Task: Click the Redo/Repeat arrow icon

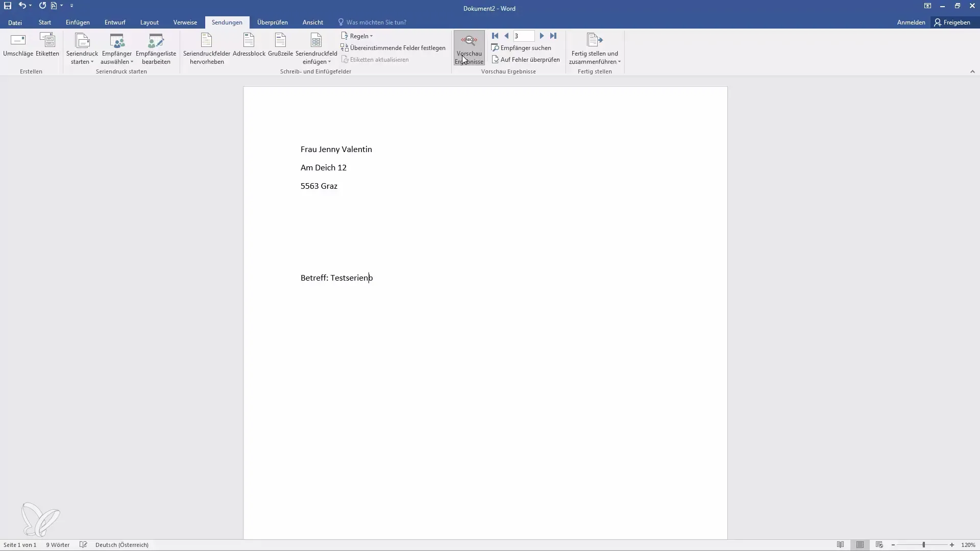Action: [x=42, y=6]
